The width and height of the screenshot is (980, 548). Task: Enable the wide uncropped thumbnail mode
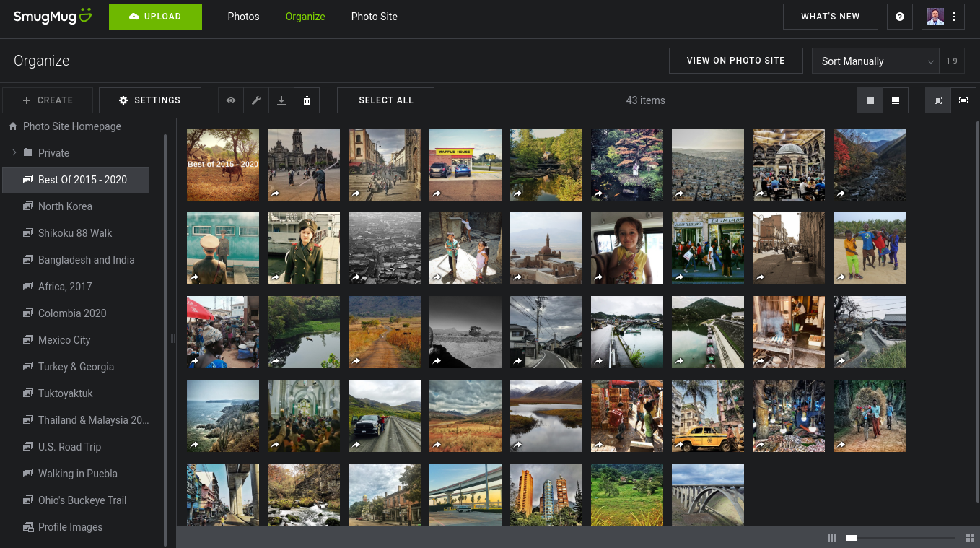click(x=963, y=100)
